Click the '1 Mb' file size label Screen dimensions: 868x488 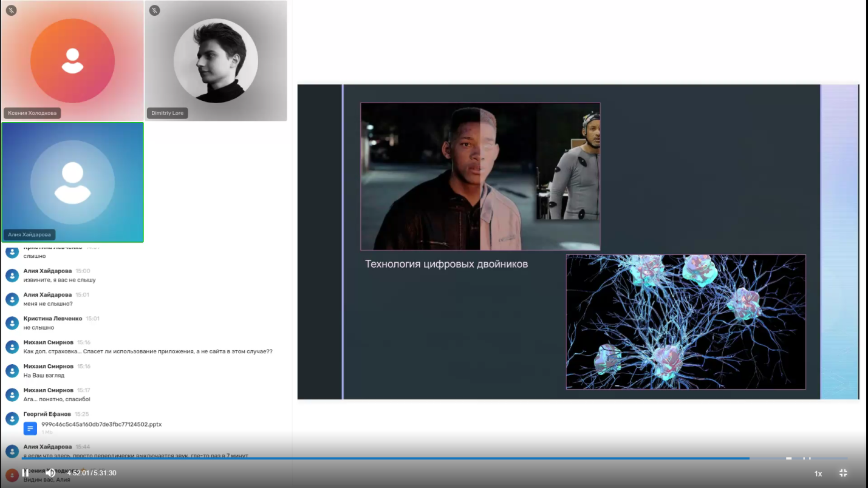[x=47, y=432]
